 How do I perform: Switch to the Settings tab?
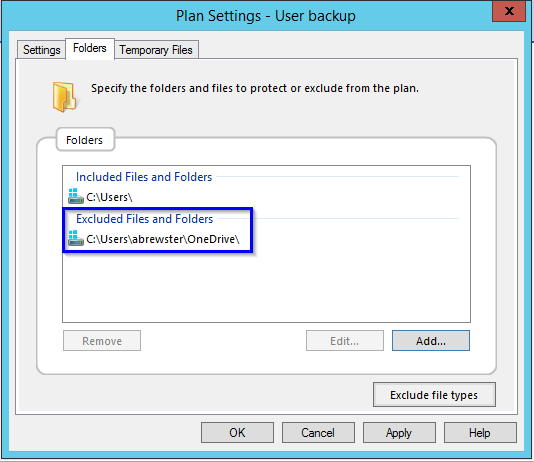point(42,50)
